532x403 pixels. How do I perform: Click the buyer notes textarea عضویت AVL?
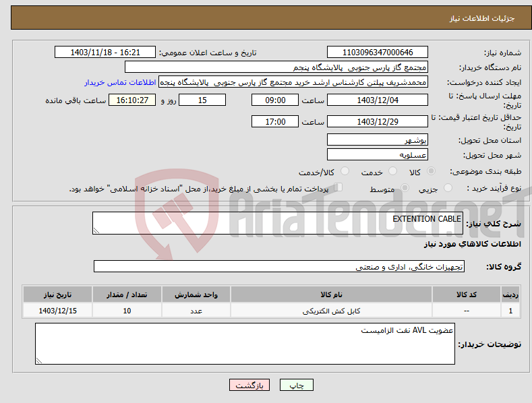click(x=245, y=344)
